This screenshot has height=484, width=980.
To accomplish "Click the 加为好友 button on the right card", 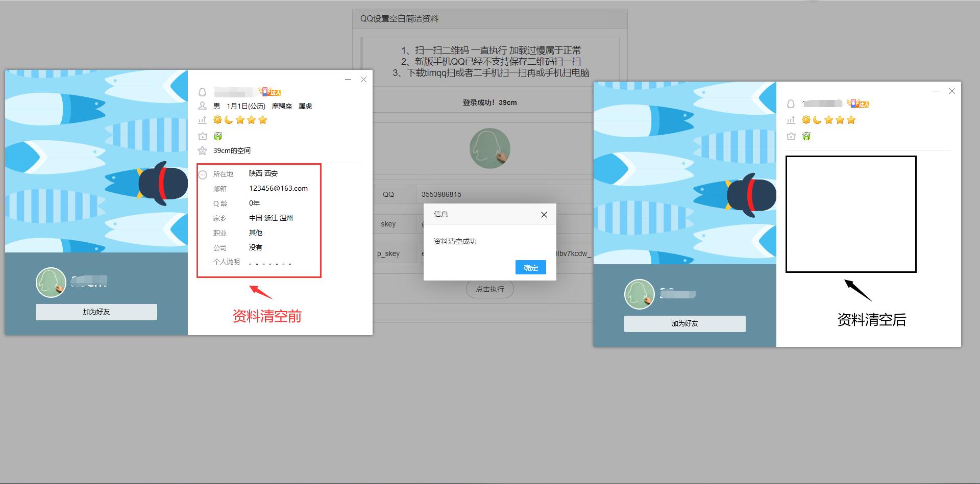I will click(x=684, y=323).
